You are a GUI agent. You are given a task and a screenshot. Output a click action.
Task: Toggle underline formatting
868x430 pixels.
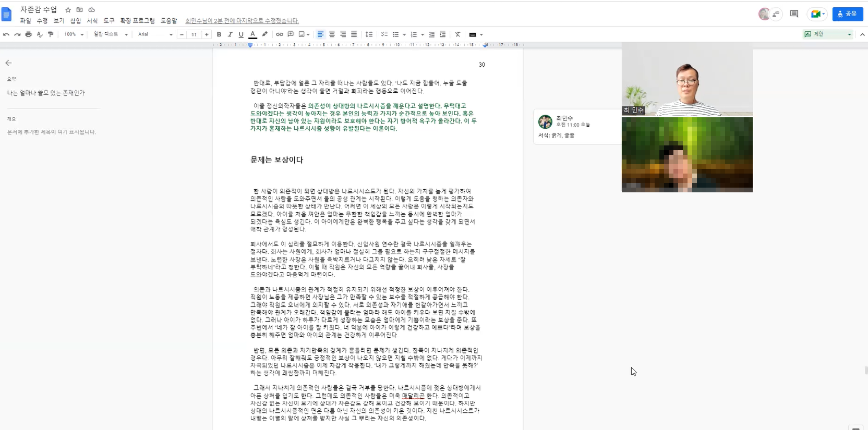pyautogui.click(x=241, y=34)
